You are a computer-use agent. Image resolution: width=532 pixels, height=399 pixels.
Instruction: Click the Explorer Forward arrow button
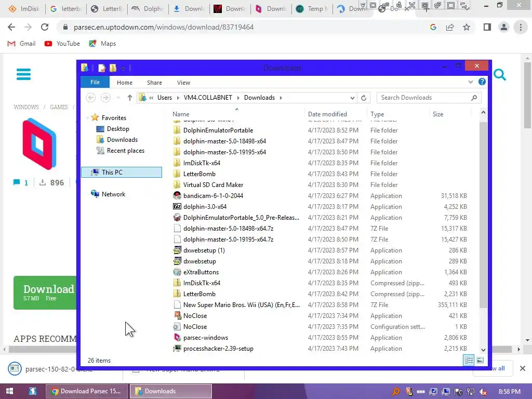[x=105, y=98]
